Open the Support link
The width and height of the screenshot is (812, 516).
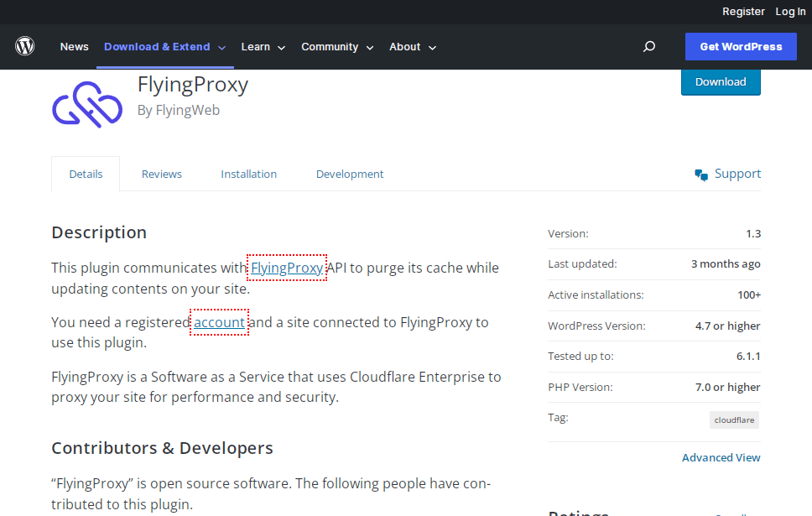(x=737, y=174)
